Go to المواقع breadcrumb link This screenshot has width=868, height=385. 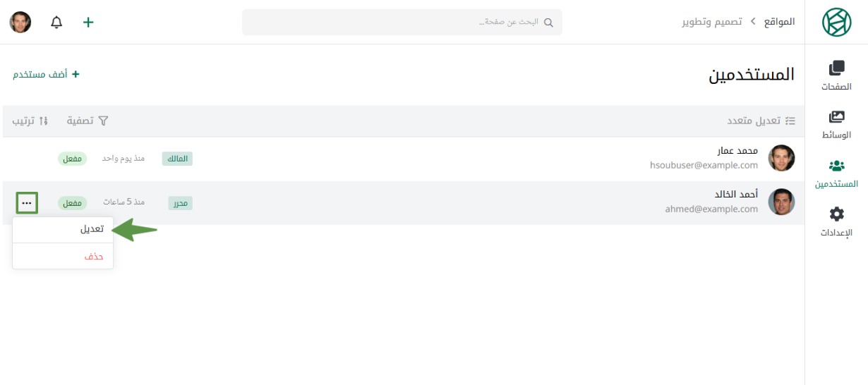pyautogui.click(x=779, y=22)
